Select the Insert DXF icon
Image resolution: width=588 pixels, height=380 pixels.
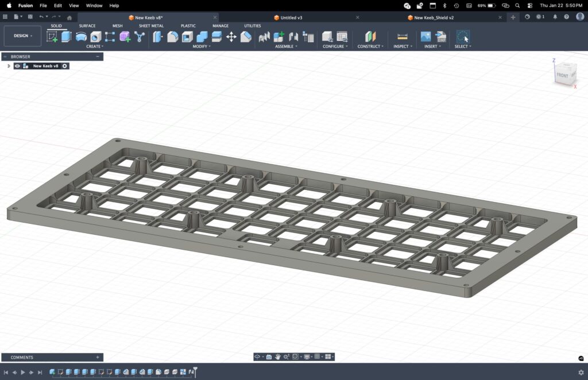pos(441,37)
